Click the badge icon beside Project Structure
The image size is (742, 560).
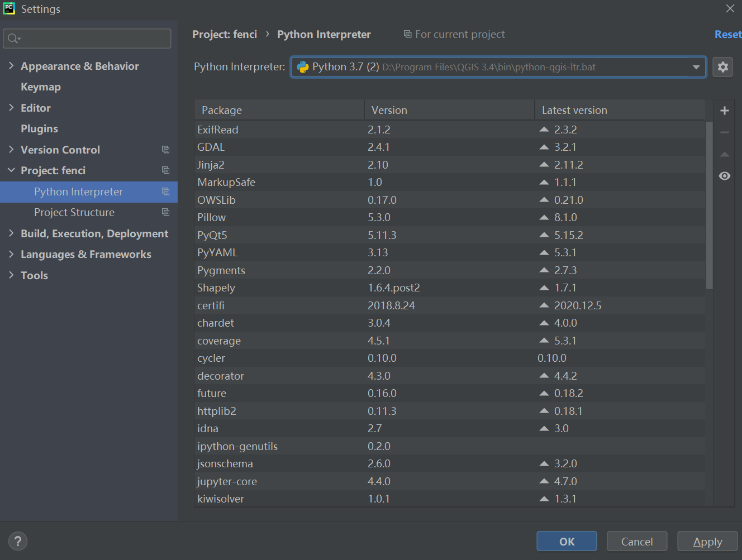165,212
